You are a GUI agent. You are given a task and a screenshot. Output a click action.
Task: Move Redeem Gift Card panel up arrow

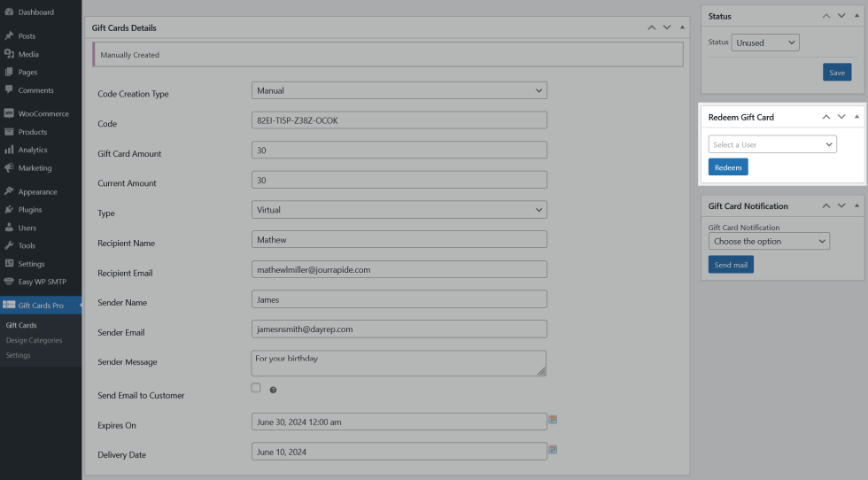pyautogui.click(x=825, y=117)
